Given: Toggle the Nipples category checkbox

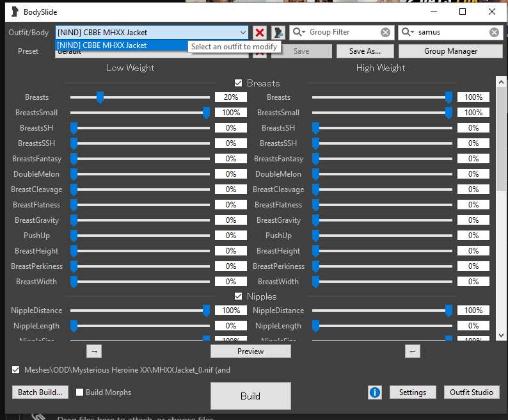Looking at the screenshot, I should click(x=238, y=296).
